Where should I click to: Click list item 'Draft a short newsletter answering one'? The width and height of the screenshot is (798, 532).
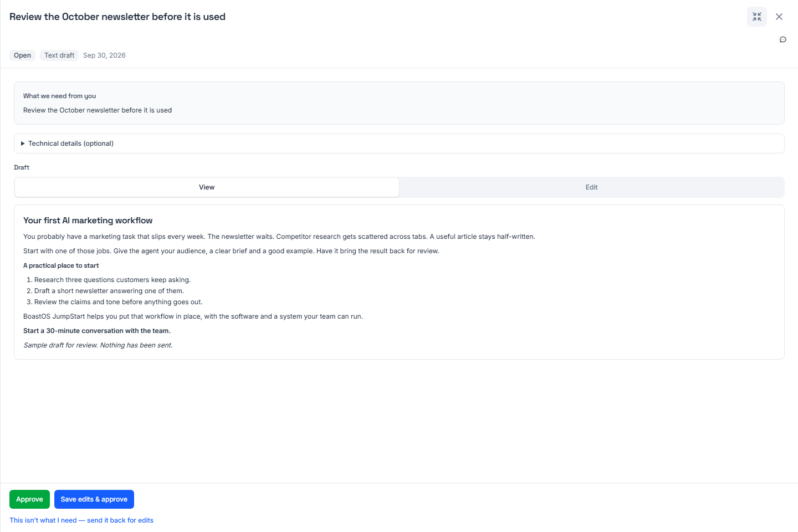pos(109,291)
